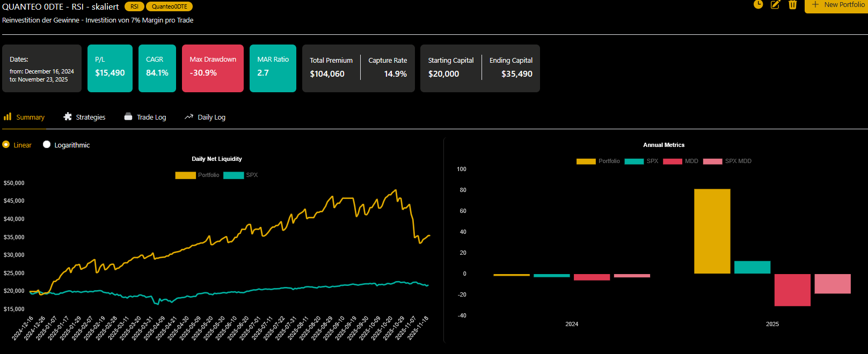
Task: Click the clock history icon
Action: (x=758, y=4)
